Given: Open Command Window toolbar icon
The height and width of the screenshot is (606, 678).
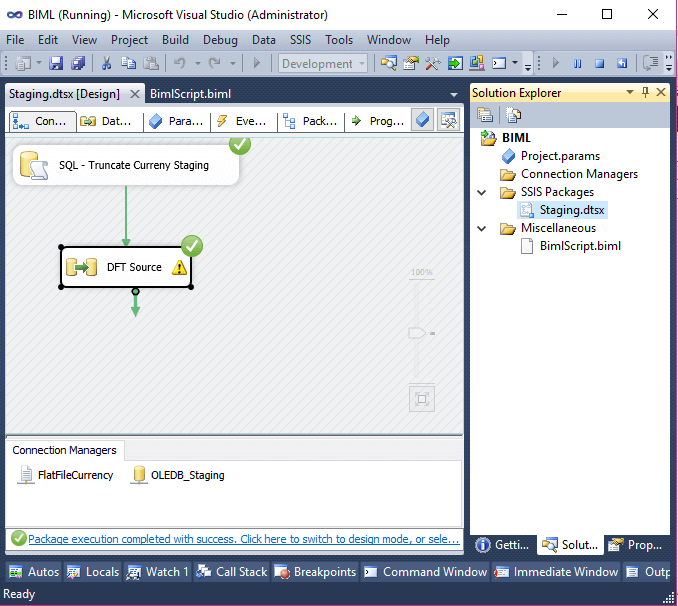Looking at the screenshot, I should (499, 64).
